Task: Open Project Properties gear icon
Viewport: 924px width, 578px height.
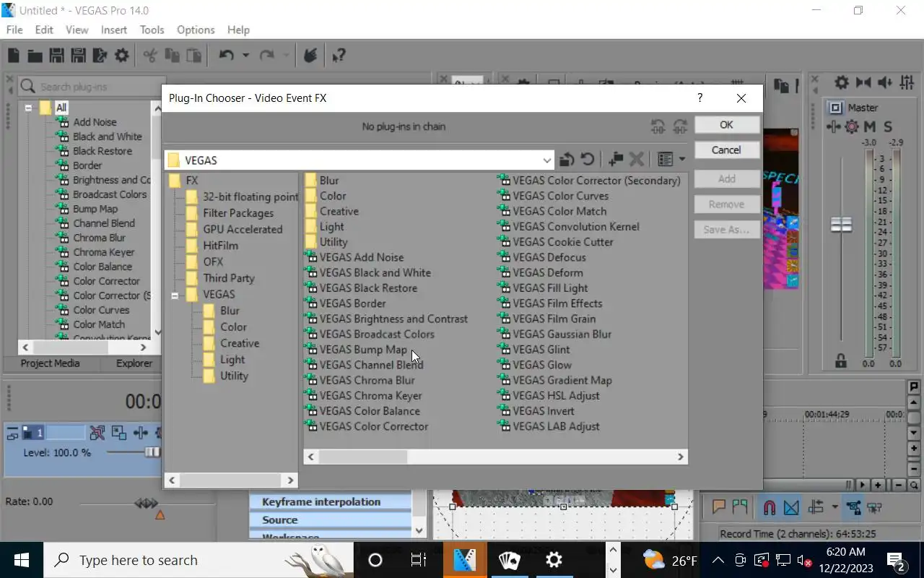Action: point(121,56)
